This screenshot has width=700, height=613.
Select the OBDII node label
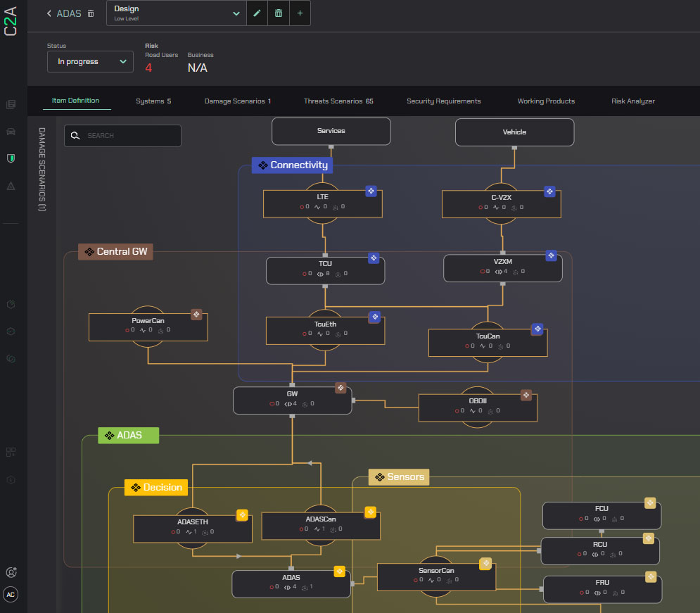(x=478, y=401)
